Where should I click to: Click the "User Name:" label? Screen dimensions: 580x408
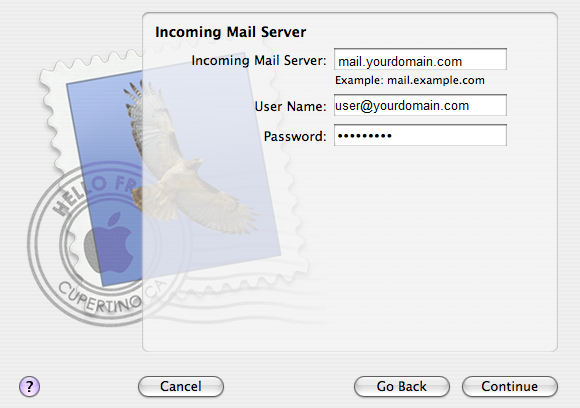pos(290,107)
